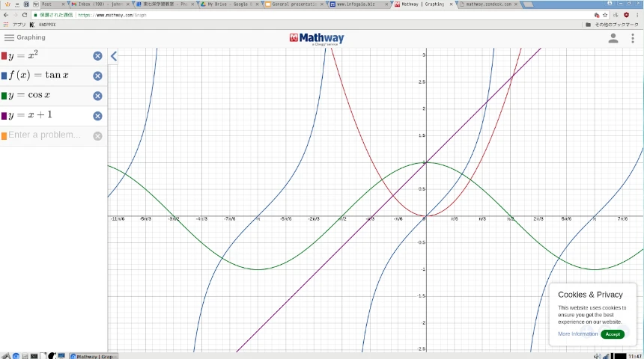Click the volume icon in the system tray

[597, 356]
